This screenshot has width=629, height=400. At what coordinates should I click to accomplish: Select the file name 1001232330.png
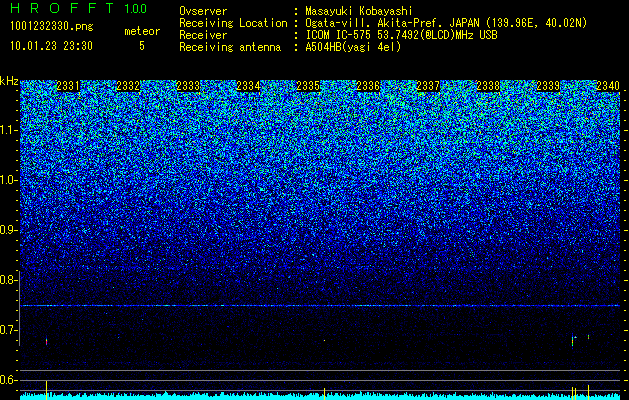[x=52, y=27]
